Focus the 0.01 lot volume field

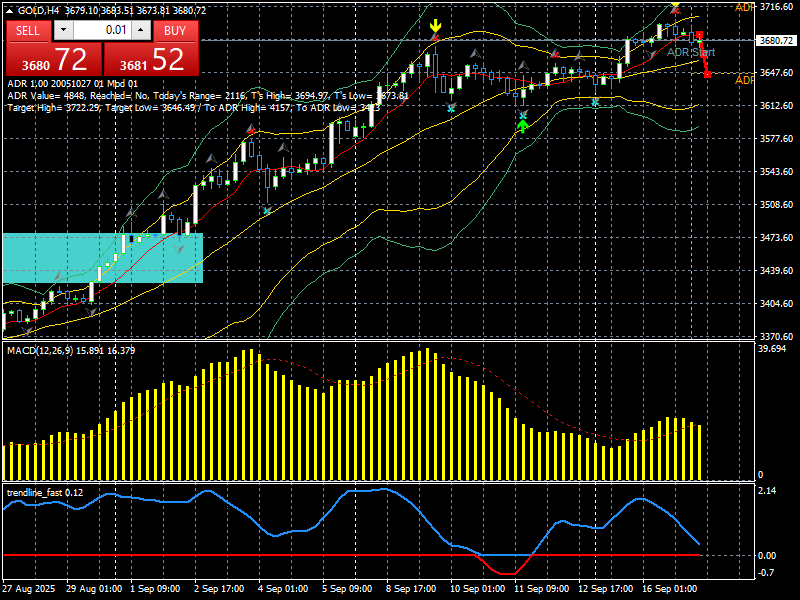tap(102, 30)
